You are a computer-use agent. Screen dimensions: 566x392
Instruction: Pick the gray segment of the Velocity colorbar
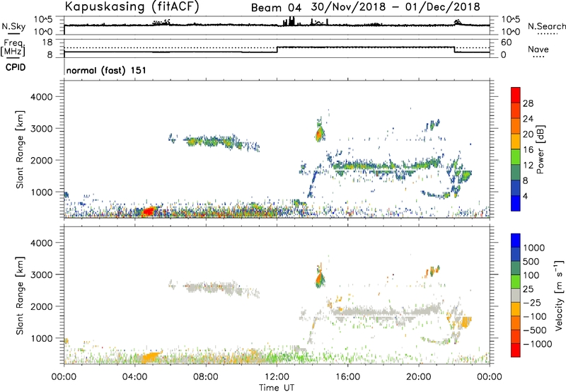(x=516, y=296)
